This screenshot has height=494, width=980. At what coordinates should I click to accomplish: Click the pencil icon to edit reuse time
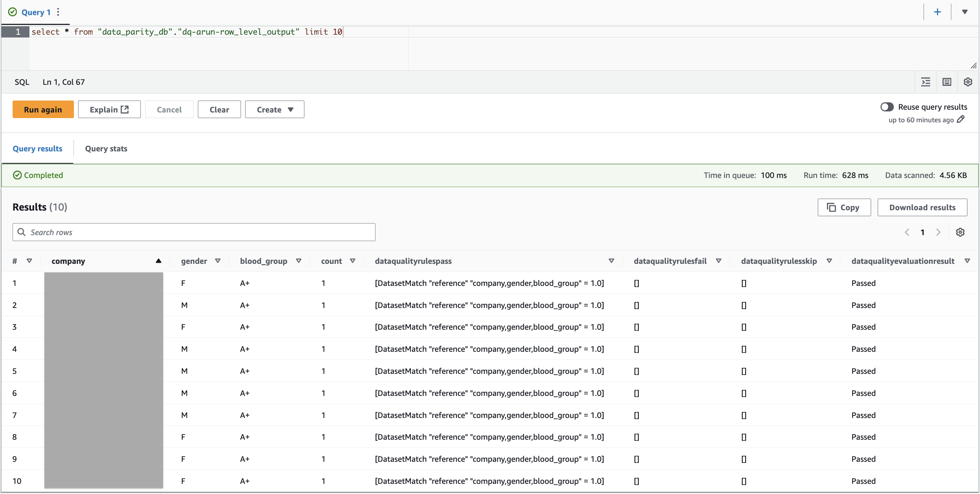(961, 119)
